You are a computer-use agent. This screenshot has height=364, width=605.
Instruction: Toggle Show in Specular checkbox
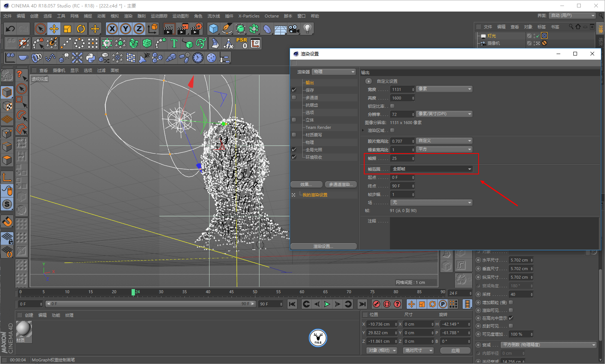click(x=511, y=318)
